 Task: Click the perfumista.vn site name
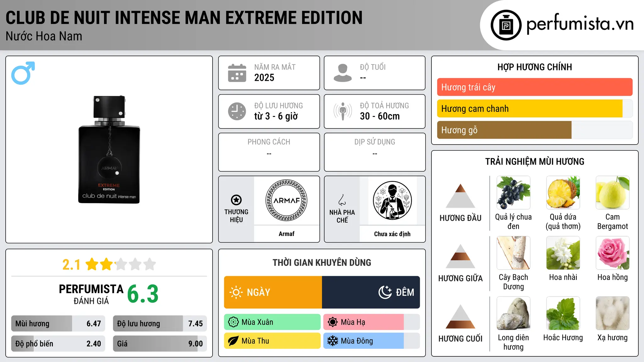click(580, 25)
